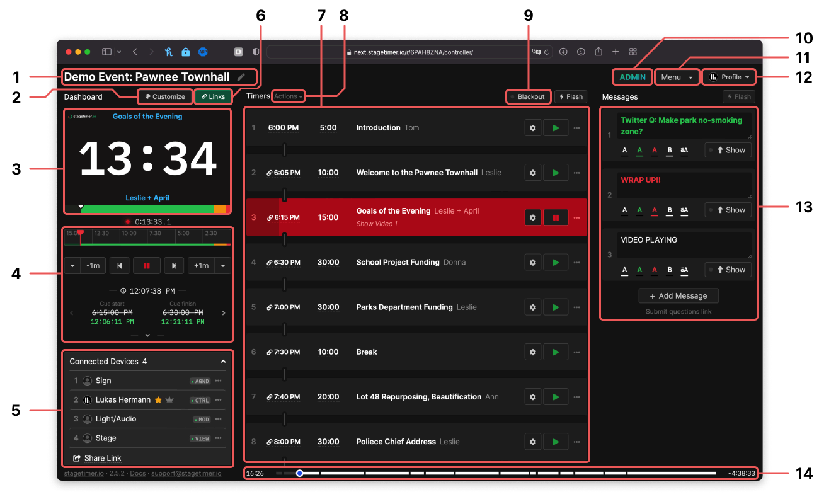Open settings gear for Introduction timer
Image resolution: width=819 pixels, height=504 pixels.
coord(533,128)
